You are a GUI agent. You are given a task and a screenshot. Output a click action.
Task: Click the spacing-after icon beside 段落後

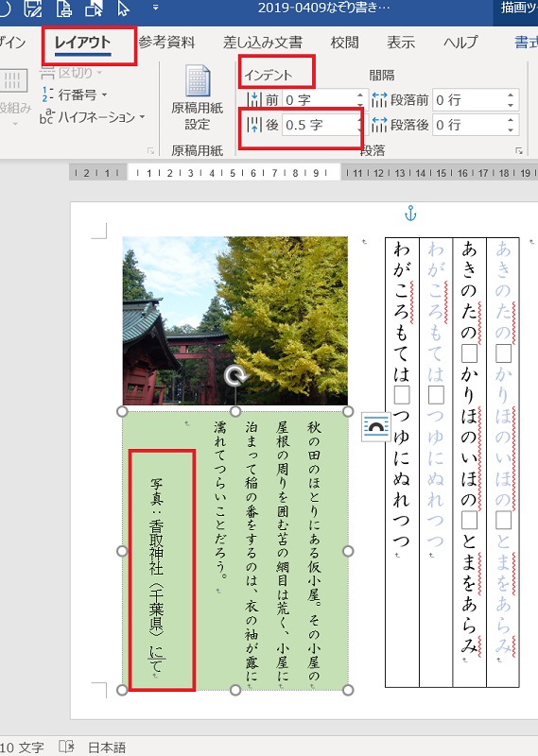click(x=379, y=125)
